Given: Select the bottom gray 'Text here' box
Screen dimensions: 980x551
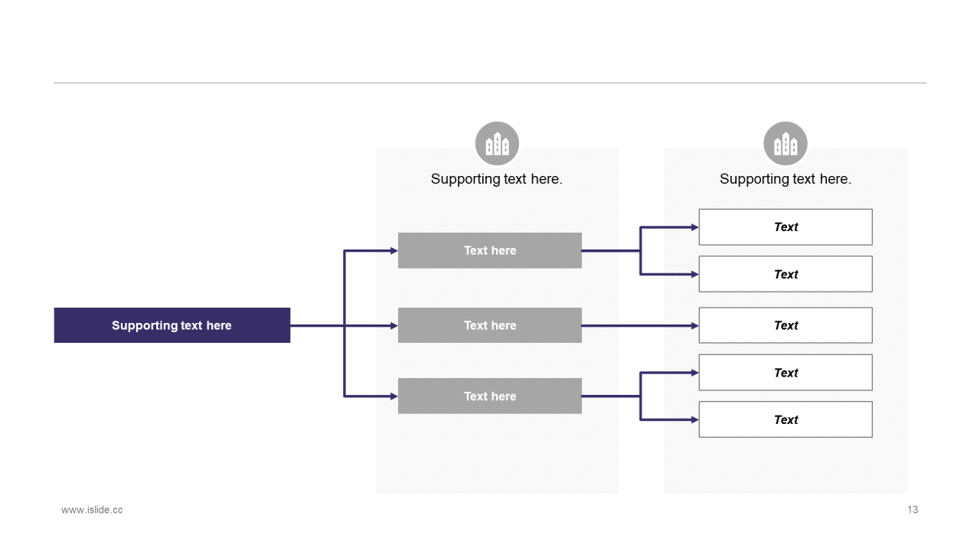Looking at the screenshot, I should coord(490,396).
